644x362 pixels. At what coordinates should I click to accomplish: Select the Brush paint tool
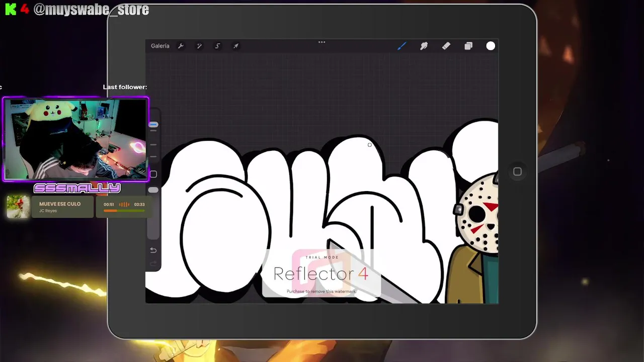(x=401, y=46)
